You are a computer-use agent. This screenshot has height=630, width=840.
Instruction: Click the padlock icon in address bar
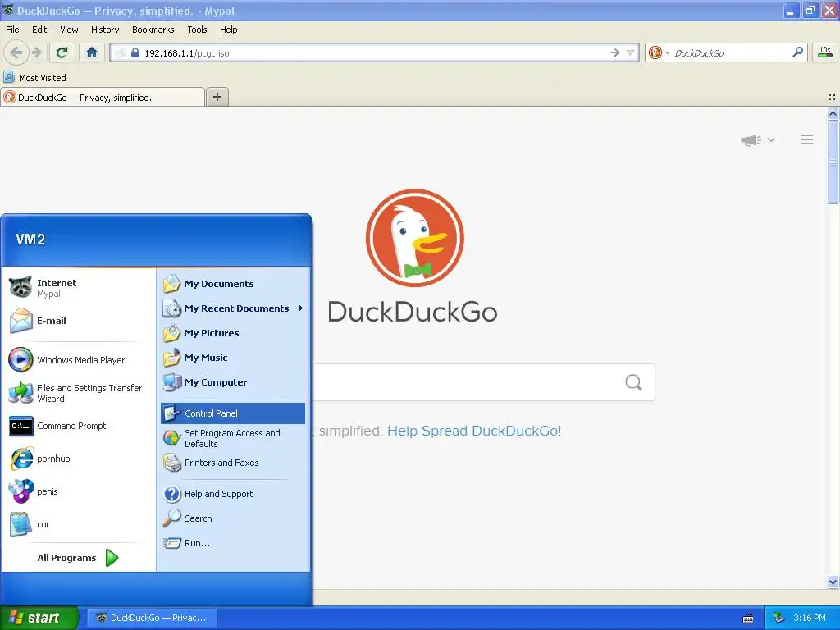tap(135, 52)
